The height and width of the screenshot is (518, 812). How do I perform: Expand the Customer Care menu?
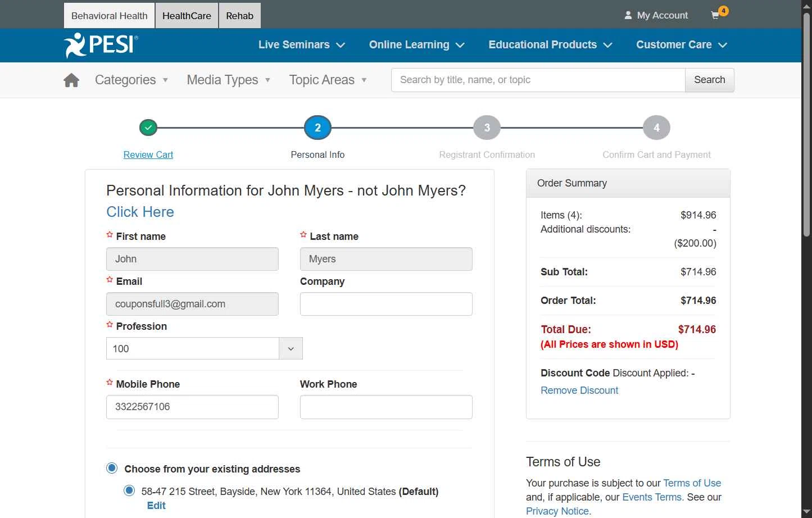pyautogui.click(x=682, y=45)
